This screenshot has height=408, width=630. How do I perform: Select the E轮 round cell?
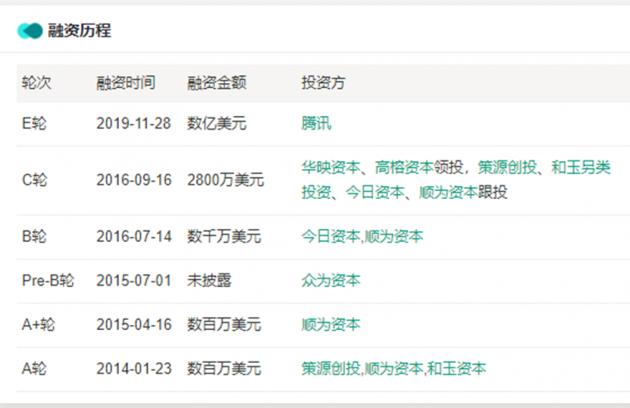pyautogui.click(x=34, y=123)
